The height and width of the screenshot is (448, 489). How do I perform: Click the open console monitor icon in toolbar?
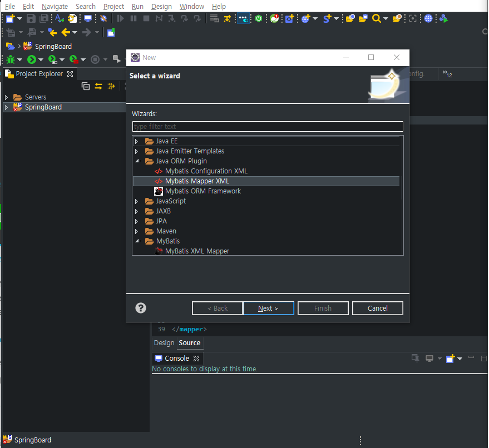(x=88, y=19)
